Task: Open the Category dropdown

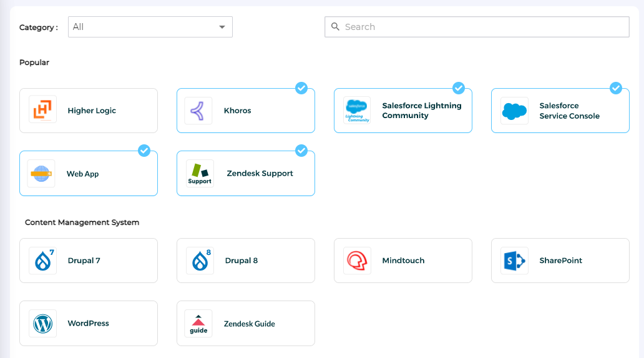Action: click(150, 27)
